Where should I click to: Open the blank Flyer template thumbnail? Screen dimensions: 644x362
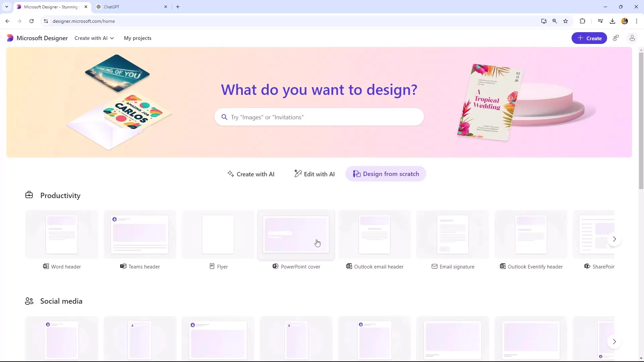tap(218, 234)
